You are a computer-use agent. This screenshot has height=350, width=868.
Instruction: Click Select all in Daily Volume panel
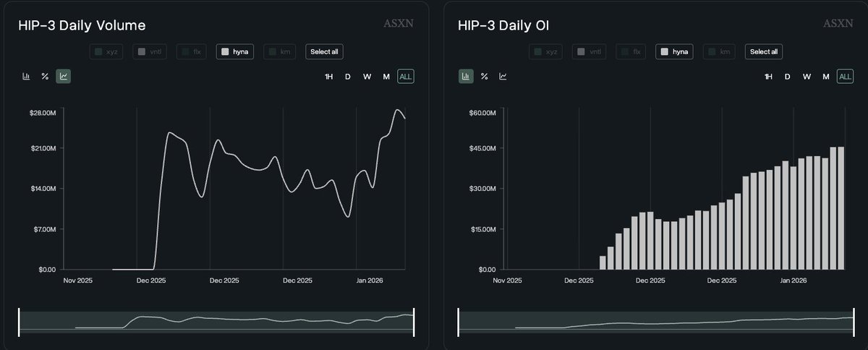pos(325,51)
